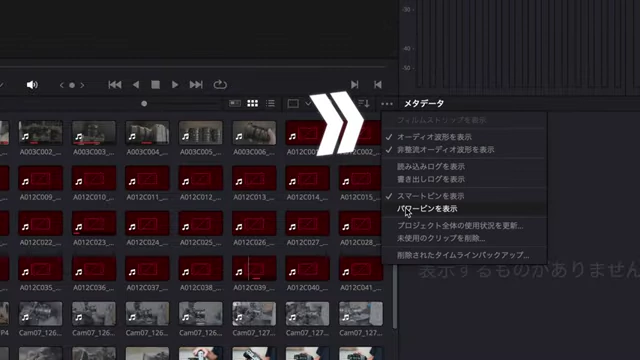
Task: Click the media pool vertical scrollbar
Action: pyautogui.click(x=395, y=296)
